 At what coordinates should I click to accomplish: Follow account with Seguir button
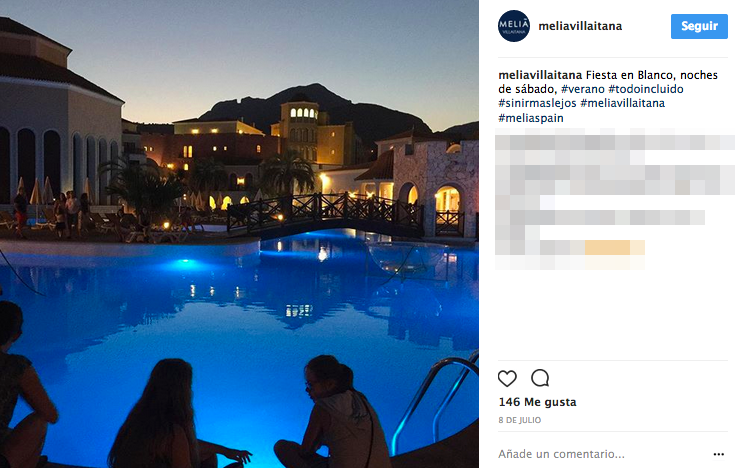[x=699, y=26]
